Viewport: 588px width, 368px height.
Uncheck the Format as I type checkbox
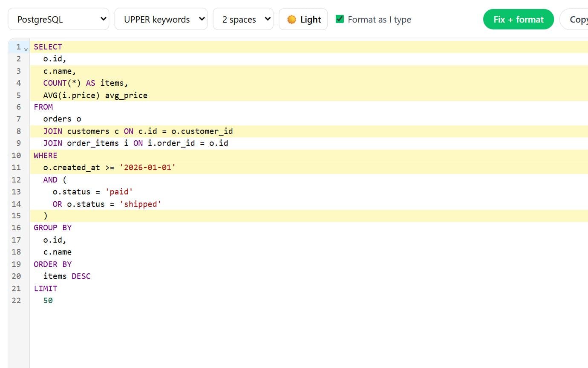coord(340,19)
